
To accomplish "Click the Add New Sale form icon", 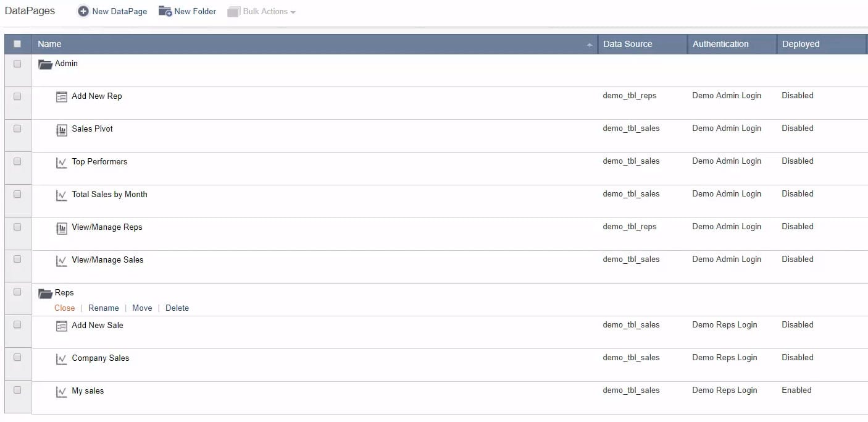I will click(61, 326).
